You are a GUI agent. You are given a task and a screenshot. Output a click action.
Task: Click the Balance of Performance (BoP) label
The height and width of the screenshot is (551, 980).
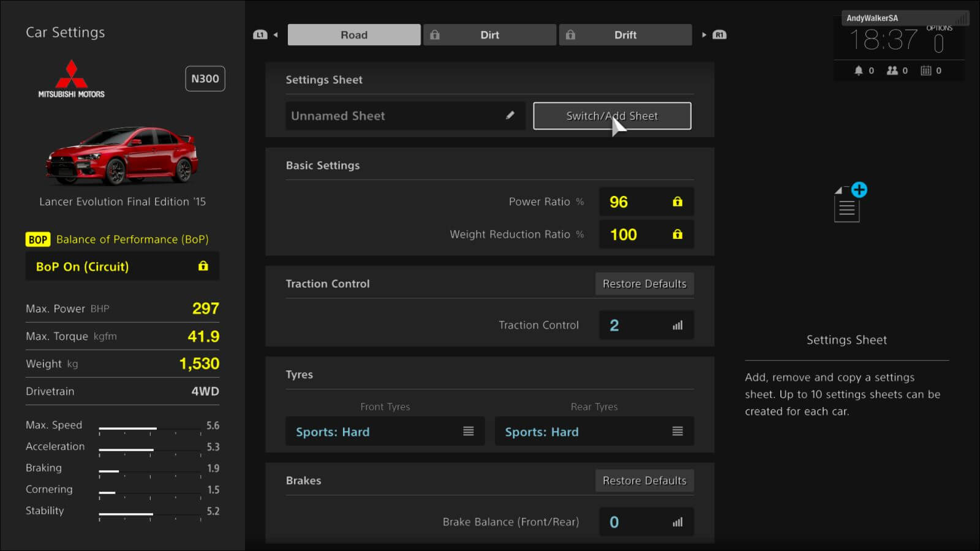point(132,239)
